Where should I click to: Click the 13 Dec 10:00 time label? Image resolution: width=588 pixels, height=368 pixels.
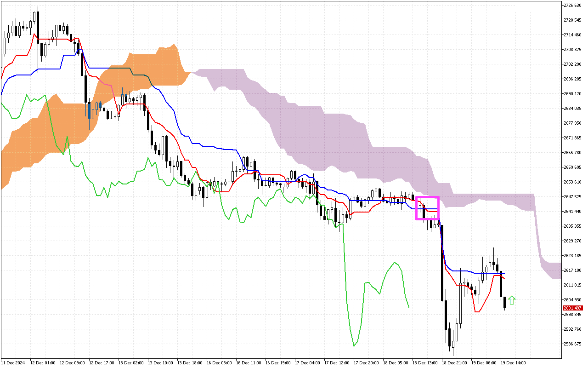point(160,363)
